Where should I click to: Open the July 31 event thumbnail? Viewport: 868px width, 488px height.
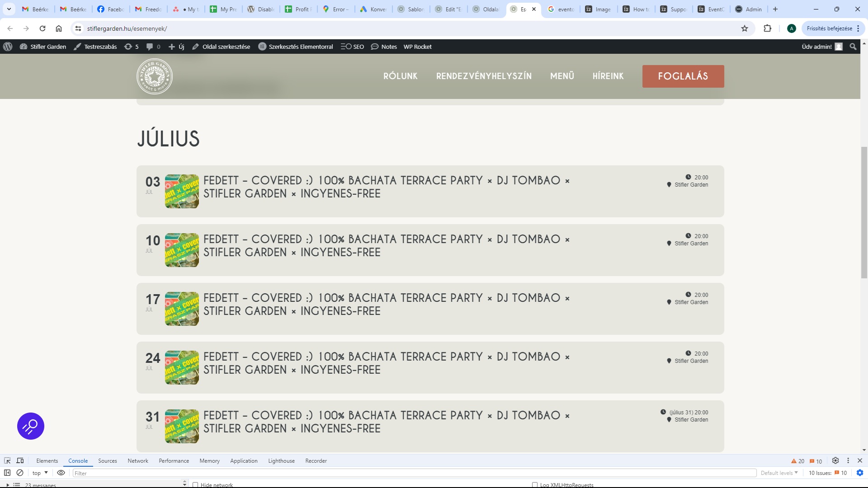coord(182,427)
